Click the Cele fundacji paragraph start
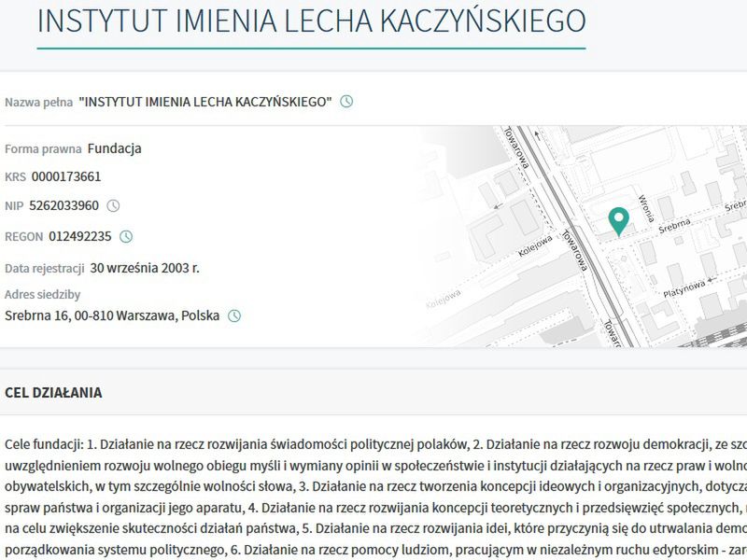 [44, 445]
